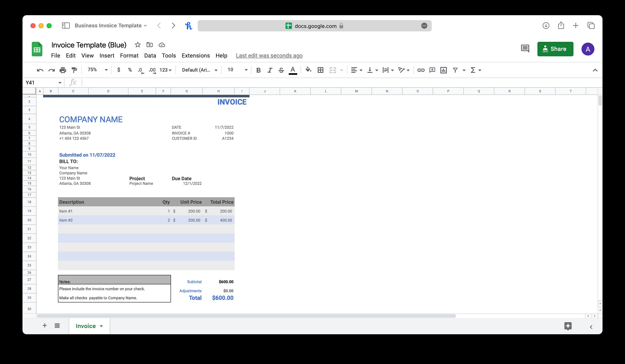Open the text color picker
625x364 pixels.
[293, 70]
